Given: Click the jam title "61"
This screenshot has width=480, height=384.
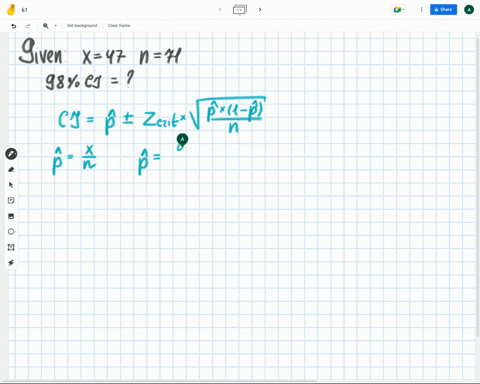Looking at the screenshot, I should click(24, 10).
